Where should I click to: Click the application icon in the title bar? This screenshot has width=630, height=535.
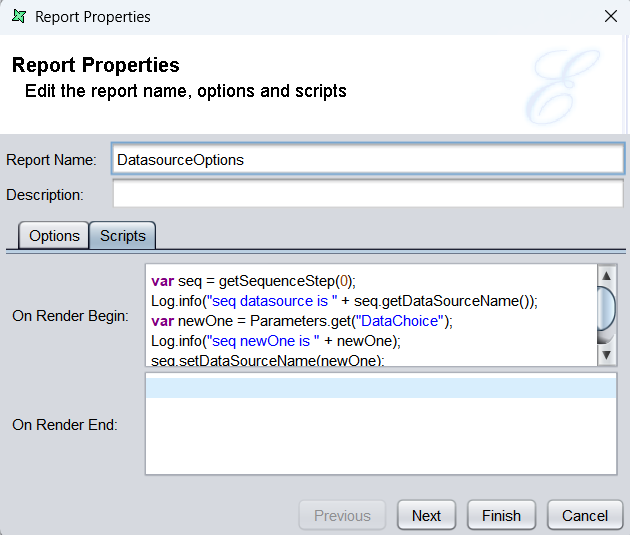(18, 16)
